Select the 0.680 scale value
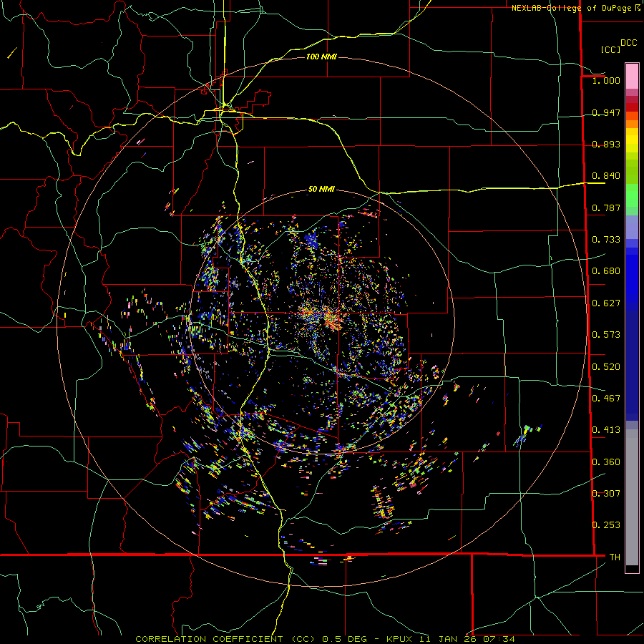This screenshot has width=644, height=644. click(606, 271)
